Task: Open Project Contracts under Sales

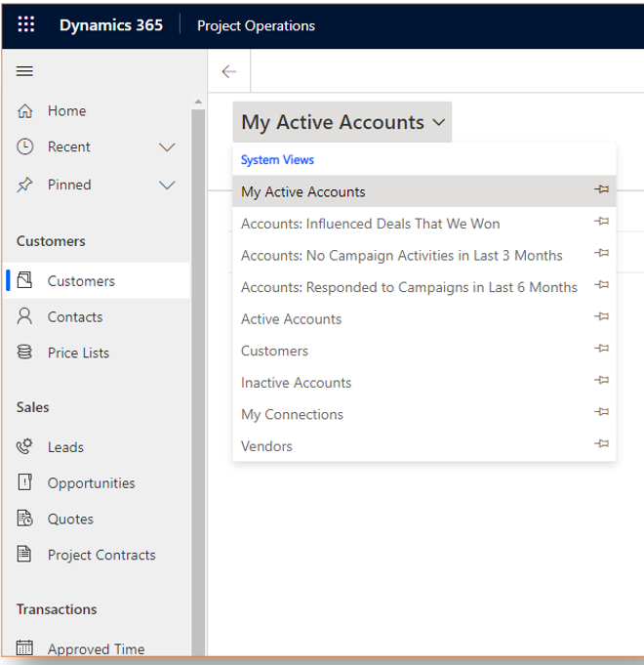Action: [x=97, y=555]
